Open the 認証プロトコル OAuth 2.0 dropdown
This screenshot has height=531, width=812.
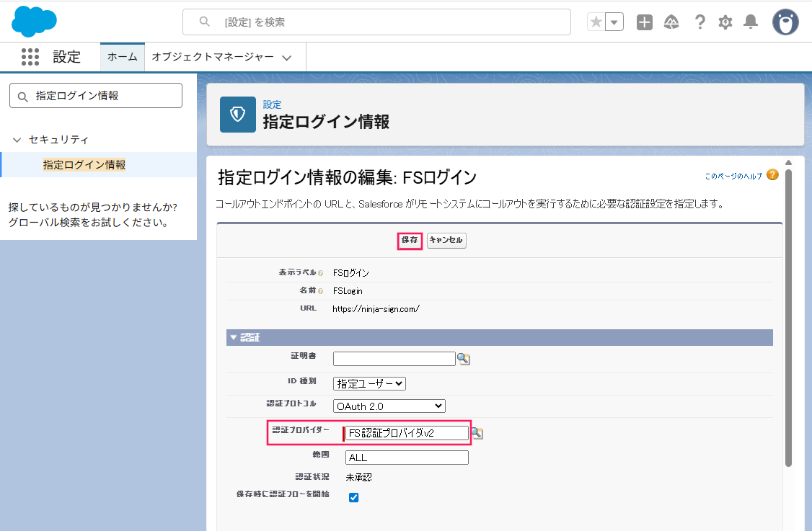point(389,406)
